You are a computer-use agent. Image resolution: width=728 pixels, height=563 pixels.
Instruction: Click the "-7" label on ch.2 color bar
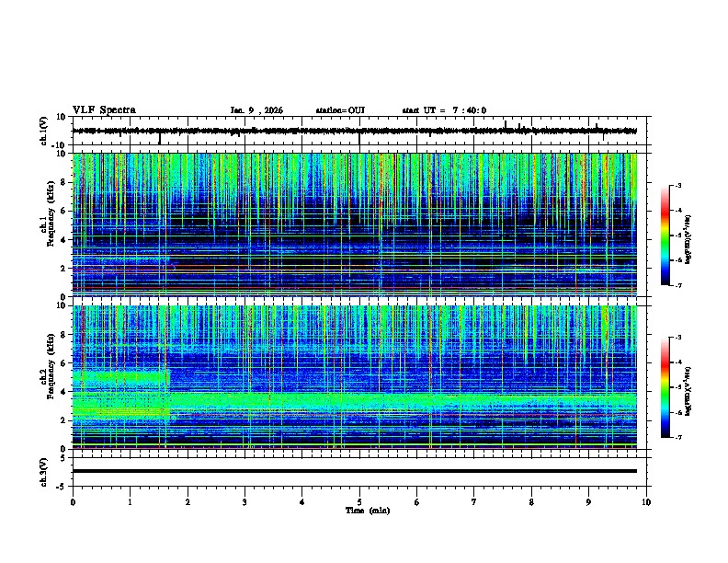(677, 437)
